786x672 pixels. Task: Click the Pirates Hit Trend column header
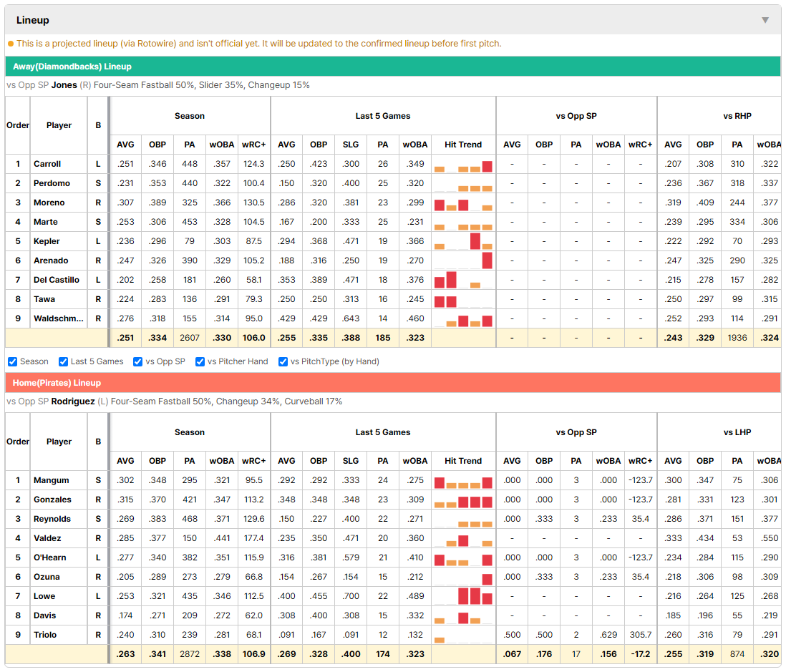coord(463,461)
